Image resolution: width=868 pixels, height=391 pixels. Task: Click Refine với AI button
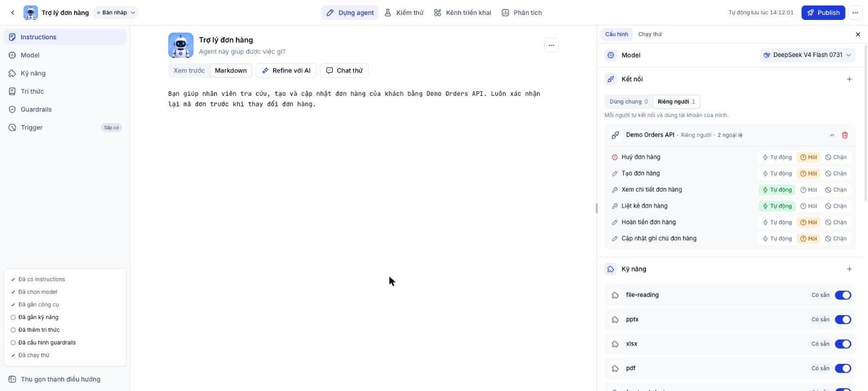tap(286, 70)
